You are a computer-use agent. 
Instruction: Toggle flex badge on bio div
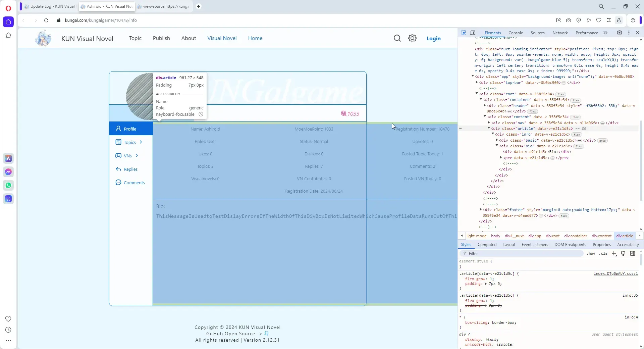[x=579, y=146]
